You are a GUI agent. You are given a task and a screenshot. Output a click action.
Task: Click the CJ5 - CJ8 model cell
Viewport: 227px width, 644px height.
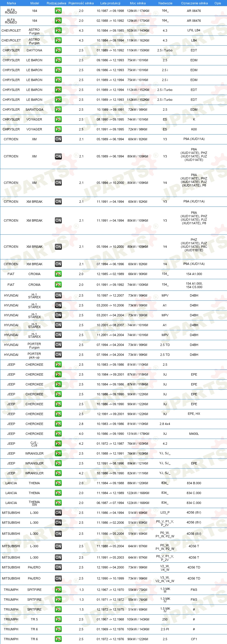point(34,444)
